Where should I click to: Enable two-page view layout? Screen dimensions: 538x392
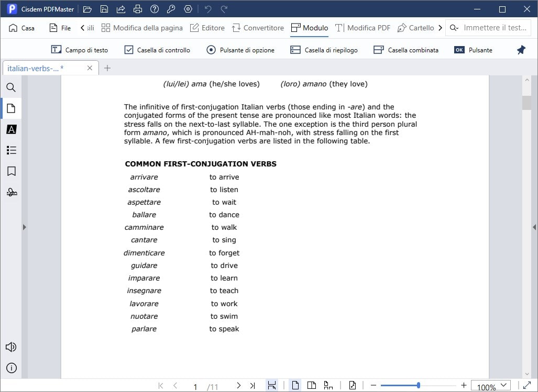[311, 385]
